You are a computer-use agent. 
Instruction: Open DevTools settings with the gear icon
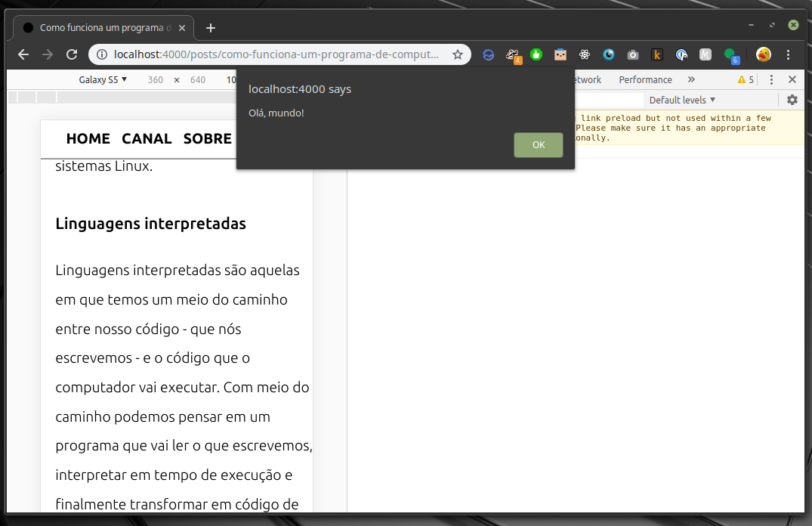pyautogui.click(x=792, y=99)
